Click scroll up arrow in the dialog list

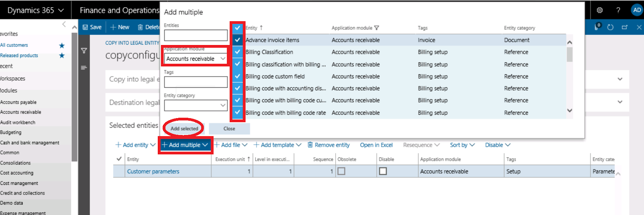click(x=570, y=42)
